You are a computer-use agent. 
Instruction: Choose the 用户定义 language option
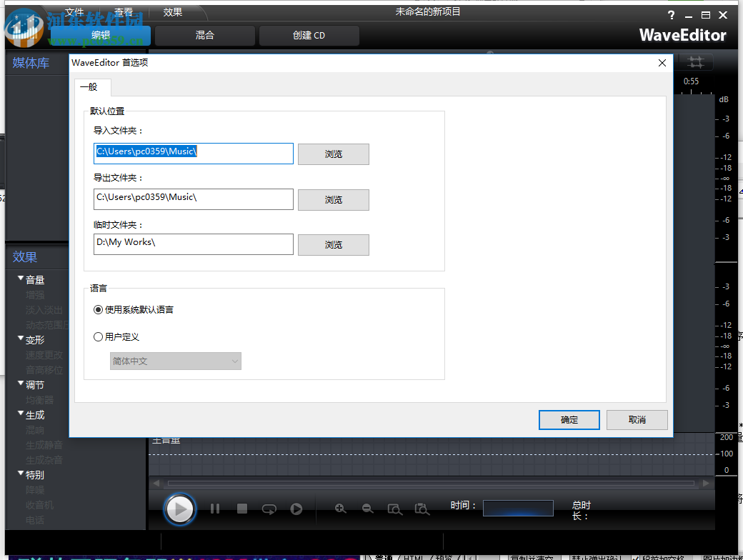(97, 337)
